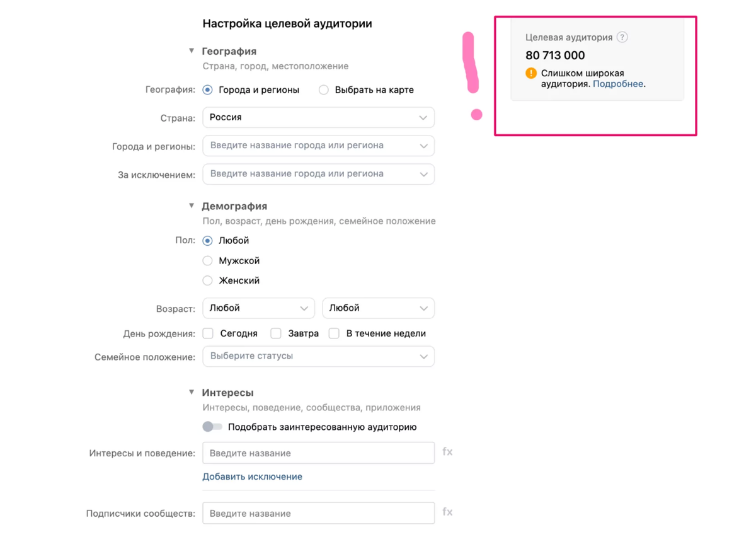Select the Женский gender radio button
Image resolution: width=756 pixels, height=537 pixels.
(208, 280)
